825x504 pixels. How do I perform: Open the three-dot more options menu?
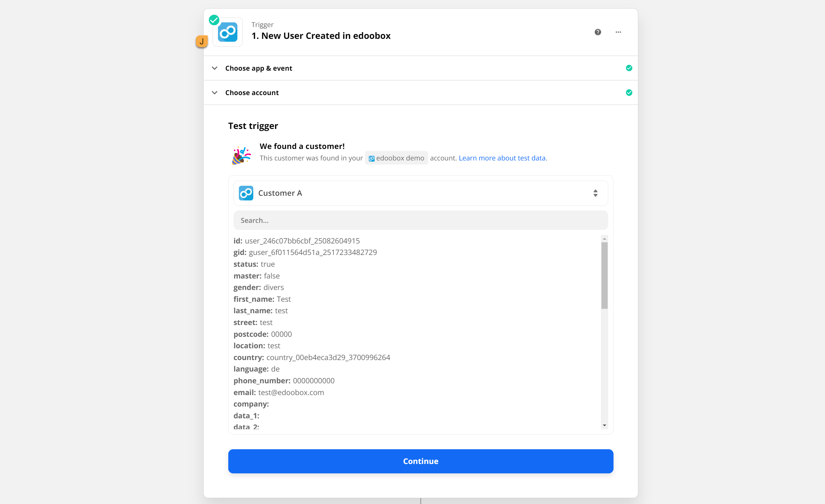click(618, 32)
